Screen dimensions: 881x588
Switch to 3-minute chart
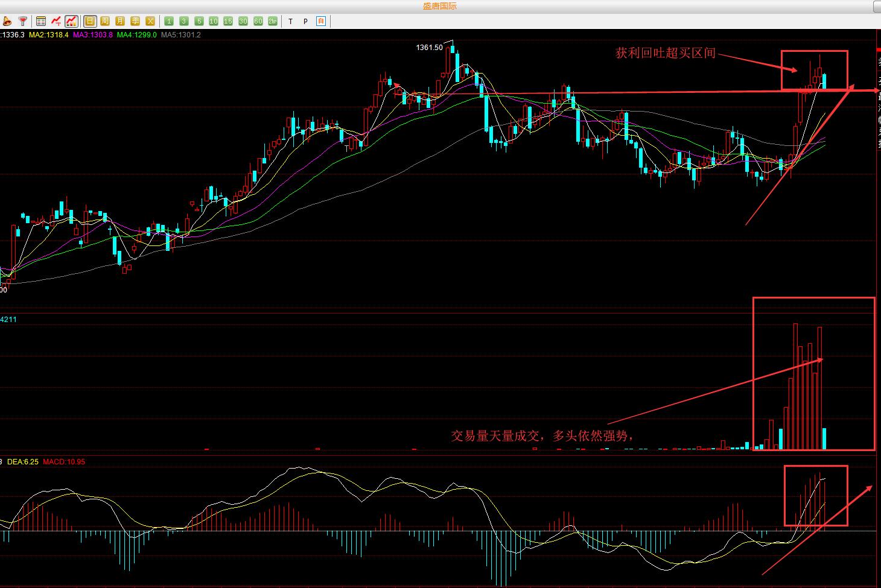[x=184, y=21]
